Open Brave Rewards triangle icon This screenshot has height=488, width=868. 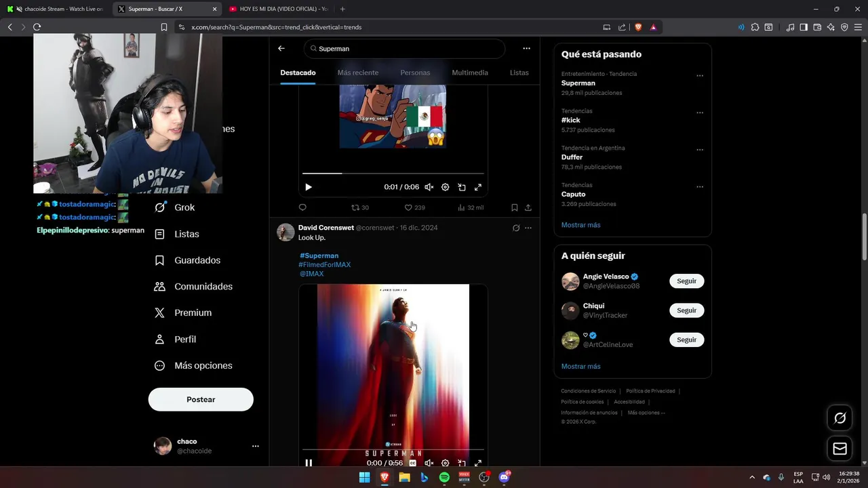[x=653, y=27]
